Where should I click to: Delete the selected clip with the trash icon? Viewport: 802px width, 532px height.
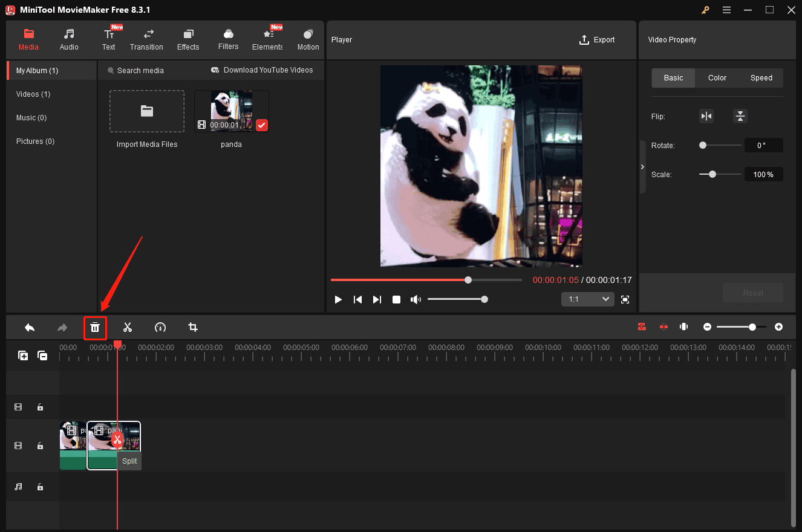click(95, 327)
